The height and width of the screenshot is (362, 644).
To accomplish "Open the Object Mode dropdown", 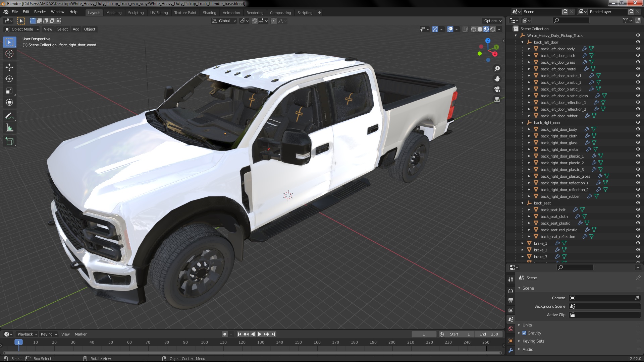I will click(x=22, y=29).
